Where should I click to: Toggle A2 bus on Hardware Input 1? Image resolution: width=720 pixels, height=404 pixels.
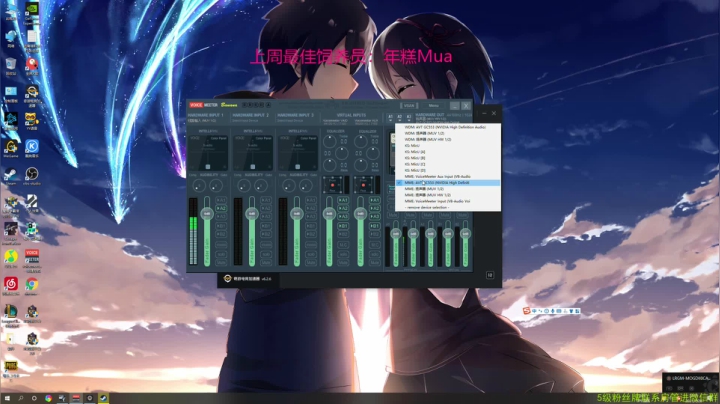point(221,208)
